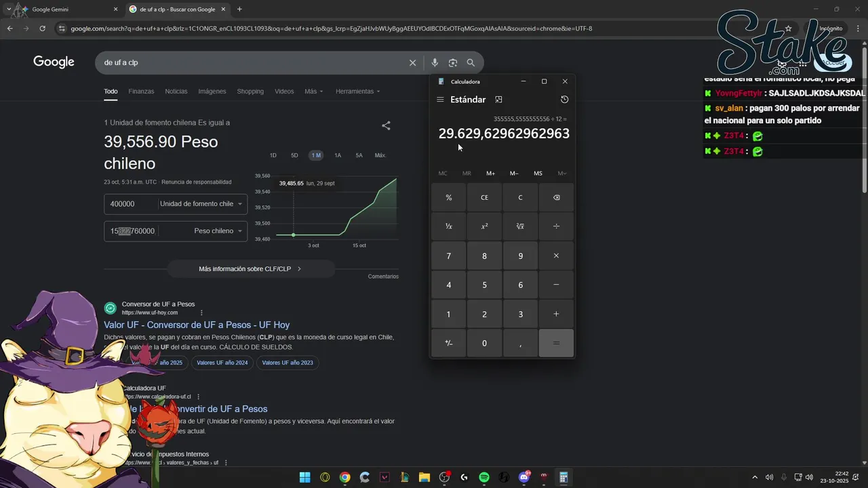The image size is (868, 488).
Task: Click the Google search magnifier icon
Action: click(471, 62)
